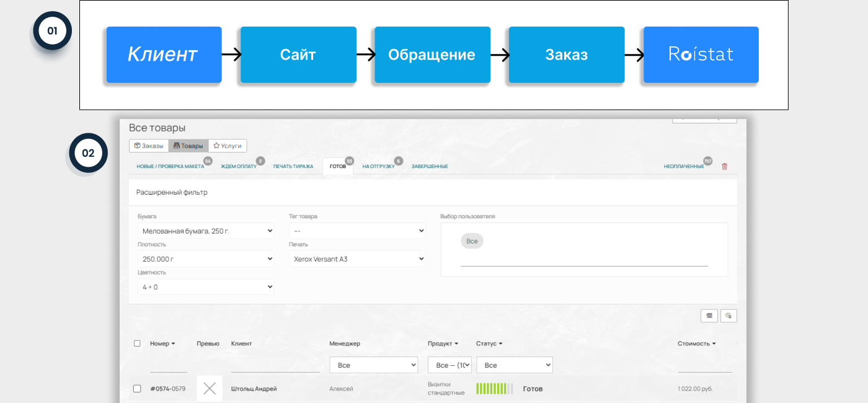Image resolution: width=868 pixels, height=403 pixels.
Task: Open the Неоплаченные tab
Action: coord(684,166)
